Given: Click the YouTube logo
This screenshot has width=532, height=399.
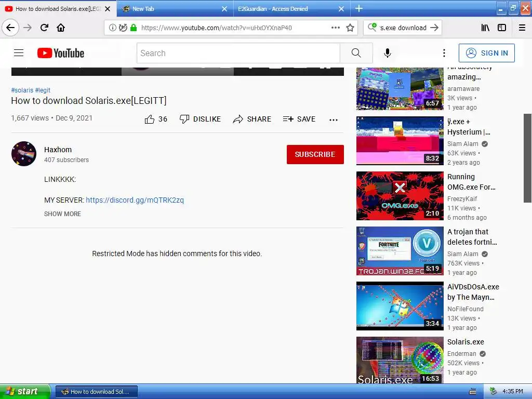Looking at the screenshot, I should pyautogui.click(x=61, y=53).
